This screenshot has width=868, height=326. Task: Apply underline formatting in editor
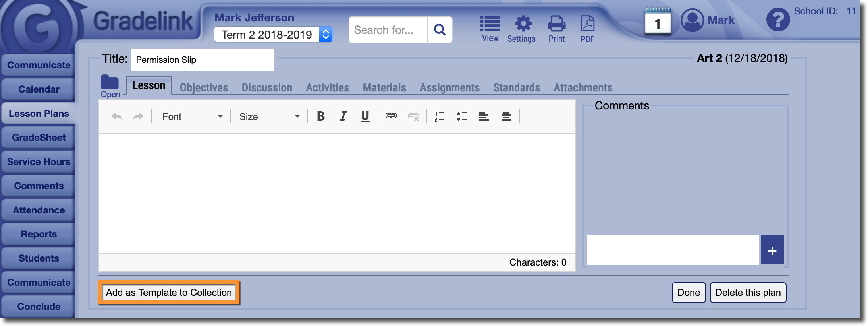(365, 116)
